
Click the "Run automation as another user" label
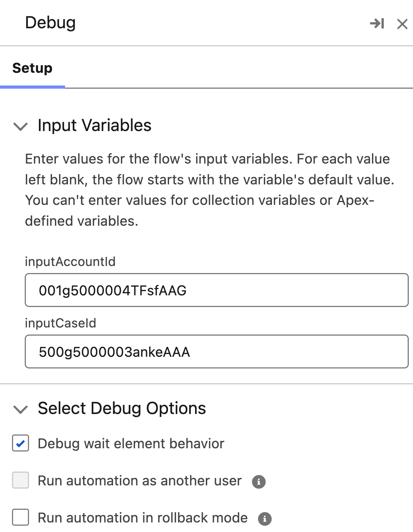(140, 481)
